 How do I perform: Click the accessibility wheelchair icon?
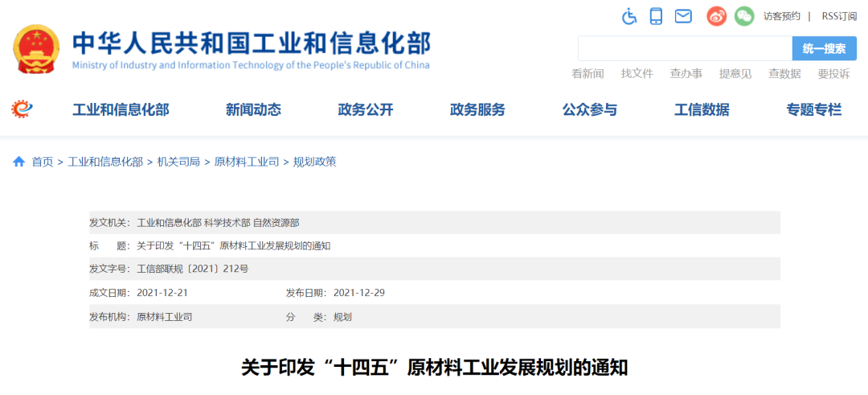click(x=629, y=16)
